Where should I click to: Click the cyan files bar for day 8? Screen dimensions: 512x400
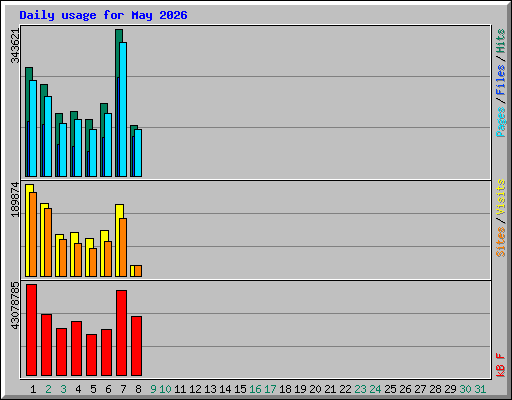pos(138,153)
